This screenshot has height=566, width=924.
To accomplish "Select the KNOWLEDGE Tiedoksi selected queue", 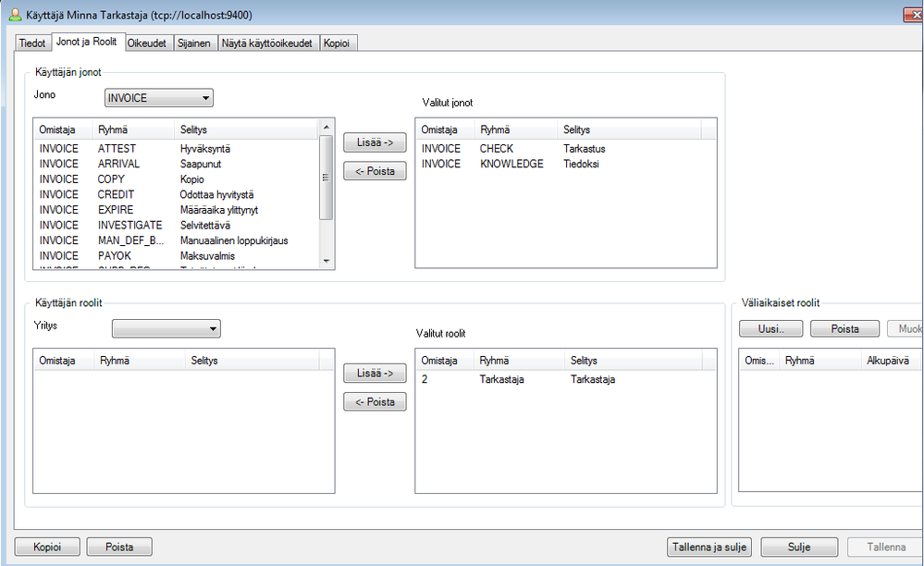I will coord(566,165).
